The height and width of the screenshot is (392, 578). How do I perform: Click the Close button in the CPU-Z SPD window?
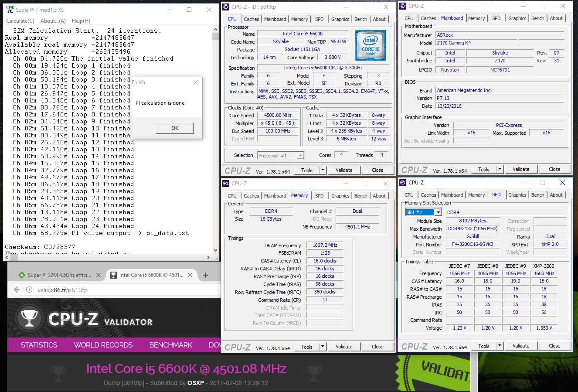click(554, 346)
